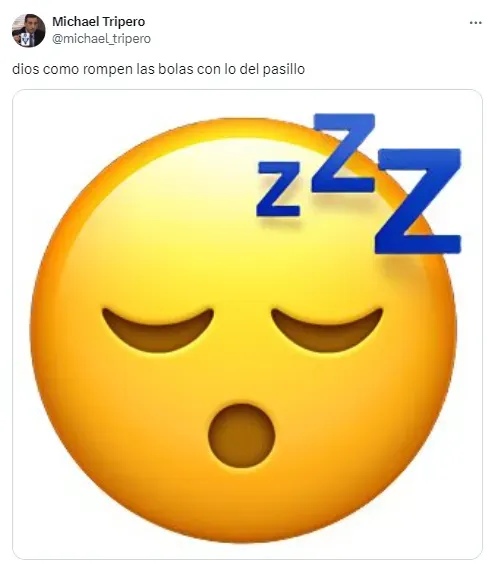This screenshot has width=487, height=569.
Task: Click the word "pasillo" in the tweet
Action: pyautogui.click(x=284, y=69)
